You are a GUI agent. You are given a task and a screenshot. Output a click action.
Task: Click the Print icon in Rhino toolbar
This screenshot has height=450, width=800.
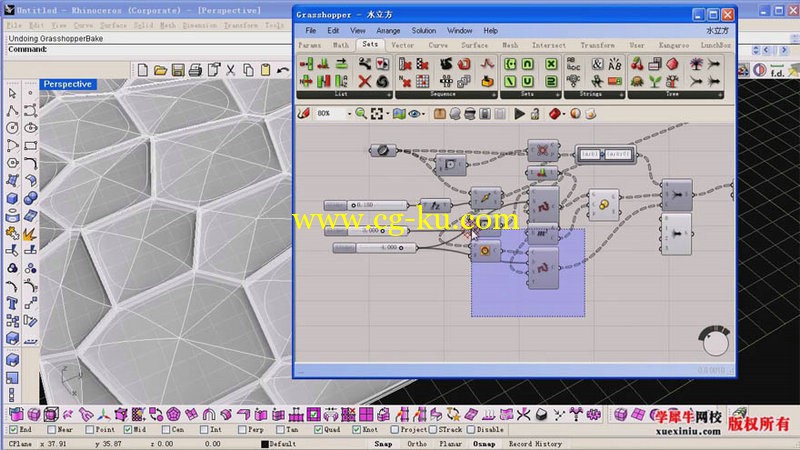pos(195,70)
